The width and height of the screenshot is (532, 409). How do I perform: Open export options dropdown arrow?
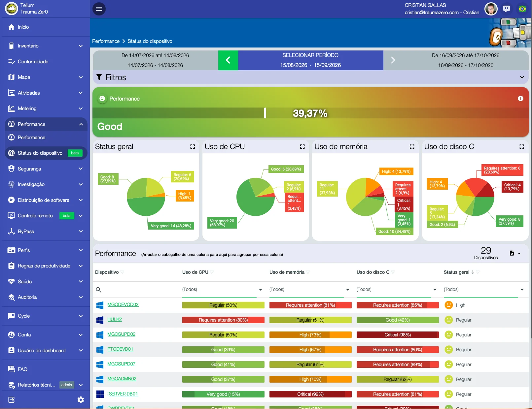[x=519, y=254]
